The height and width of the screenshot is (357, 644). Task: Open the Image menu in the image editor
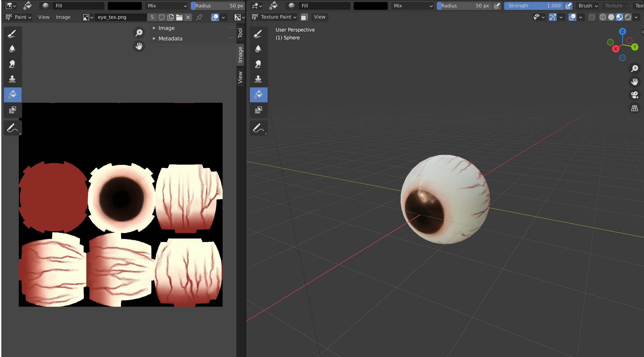coord(63,17)
